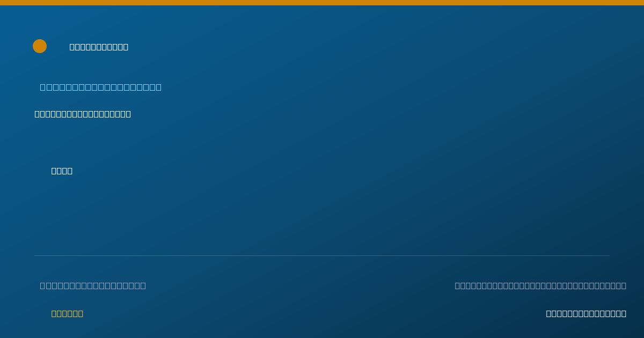Click the orange-yellow text at bottom left

(x=67, y=313)
